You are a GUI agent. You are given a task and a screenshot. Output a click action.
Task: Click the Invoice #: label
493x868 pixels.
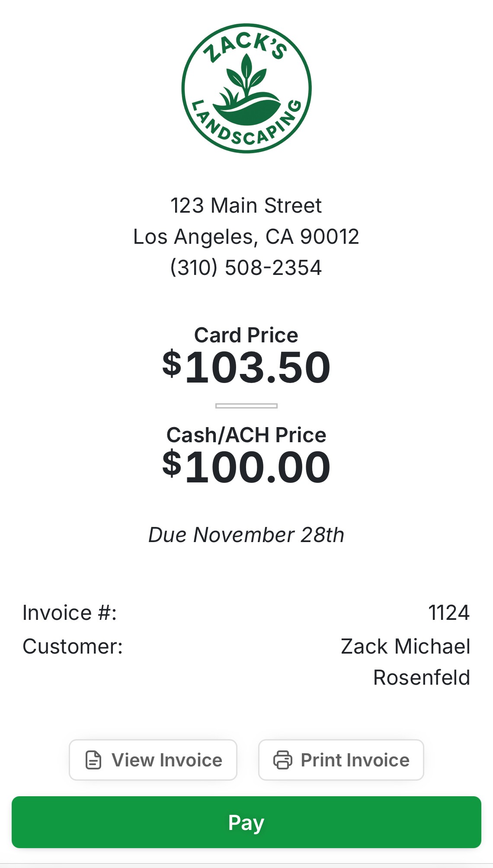[70, 613]
